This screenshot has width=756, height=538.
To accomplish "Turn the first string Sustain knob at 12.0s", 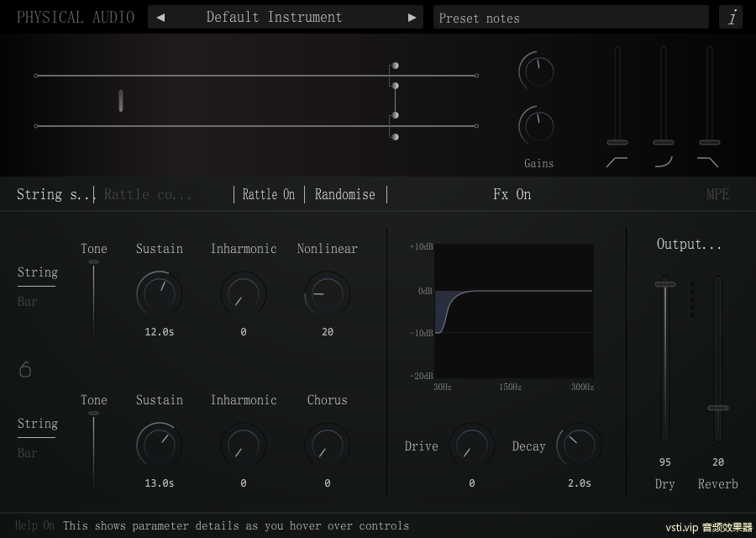I will pos(159,293).
